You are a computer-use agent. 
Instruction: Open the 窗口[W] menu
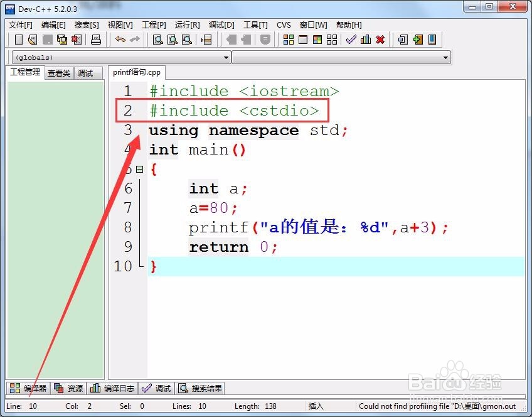click(314, 25)
